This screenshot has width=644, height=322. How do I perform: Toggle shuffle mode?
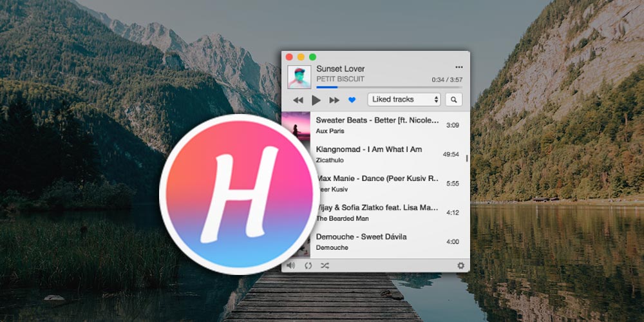click(325, 266)
